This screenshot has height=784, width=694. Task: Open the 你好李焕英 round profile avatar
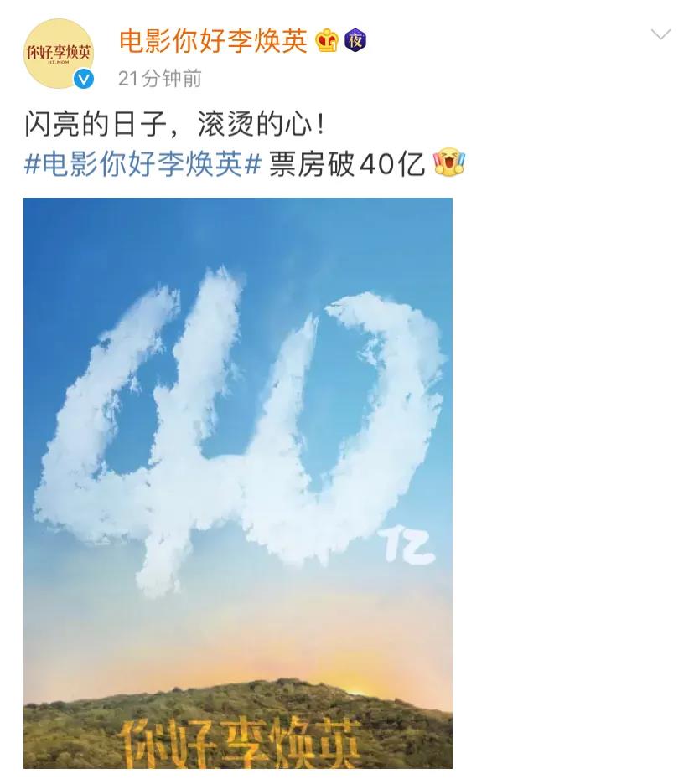(x=59, y=54)
